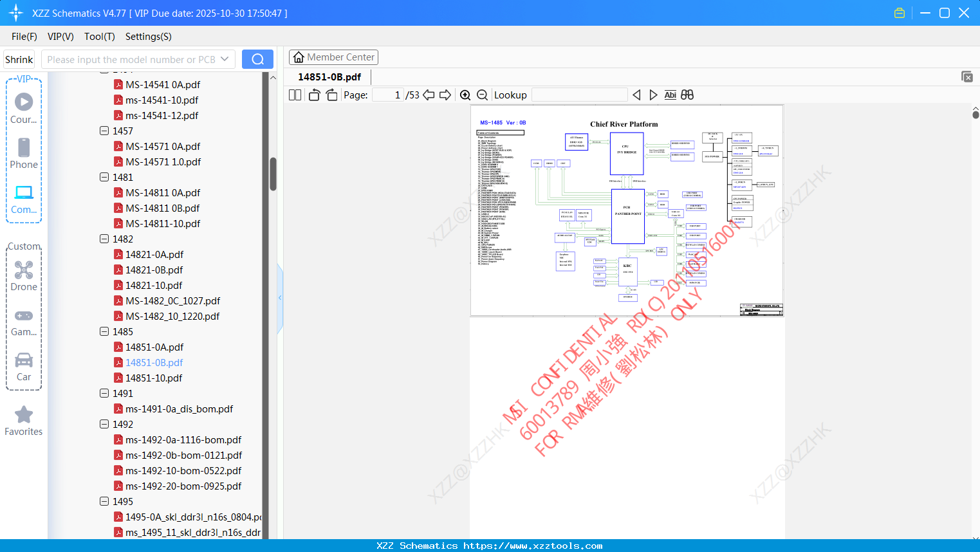Go to the previous page arrow
Screen dimensions: 980x552
pyautogui.click(x=429, y=95)
